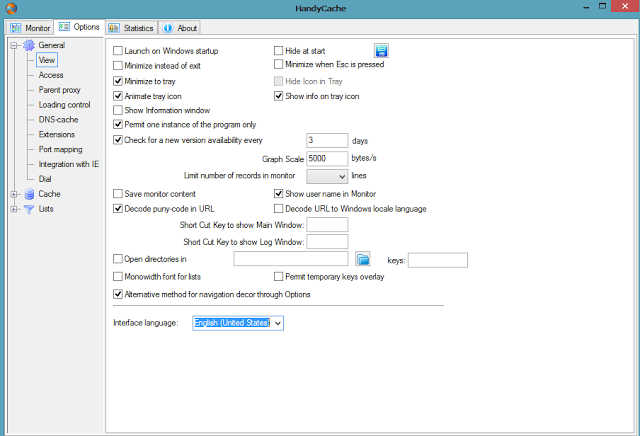Select the View tree item

[x=47, y=60]
